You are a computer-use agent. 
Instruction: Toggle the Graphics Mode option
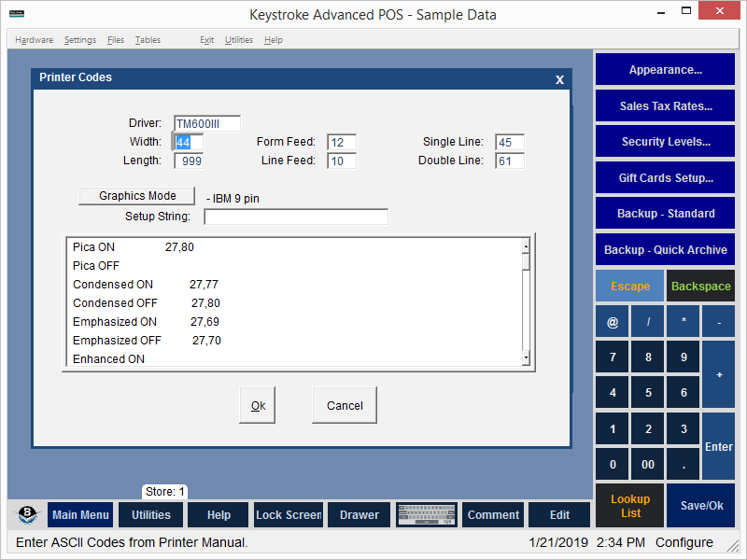click(136, 195)
